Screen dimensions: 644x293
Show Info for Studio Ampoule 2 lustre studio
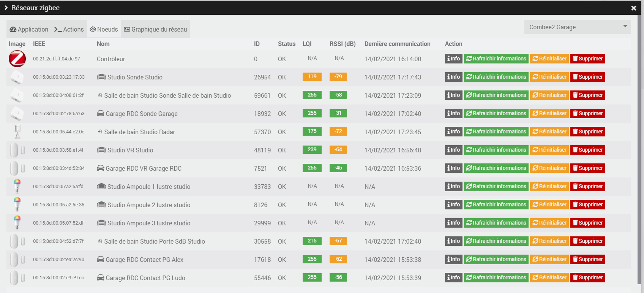(x=454, y=204)
